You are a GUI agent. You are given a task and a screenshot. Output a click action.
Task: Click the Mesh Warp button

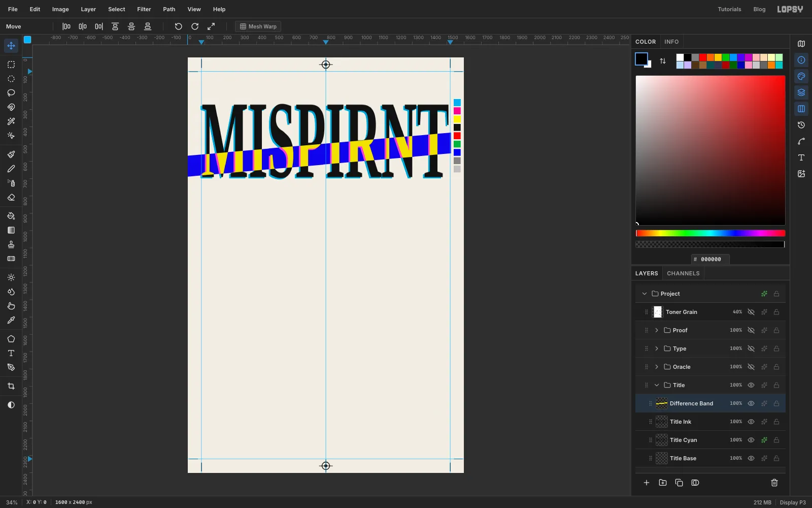tap(258, 26)
